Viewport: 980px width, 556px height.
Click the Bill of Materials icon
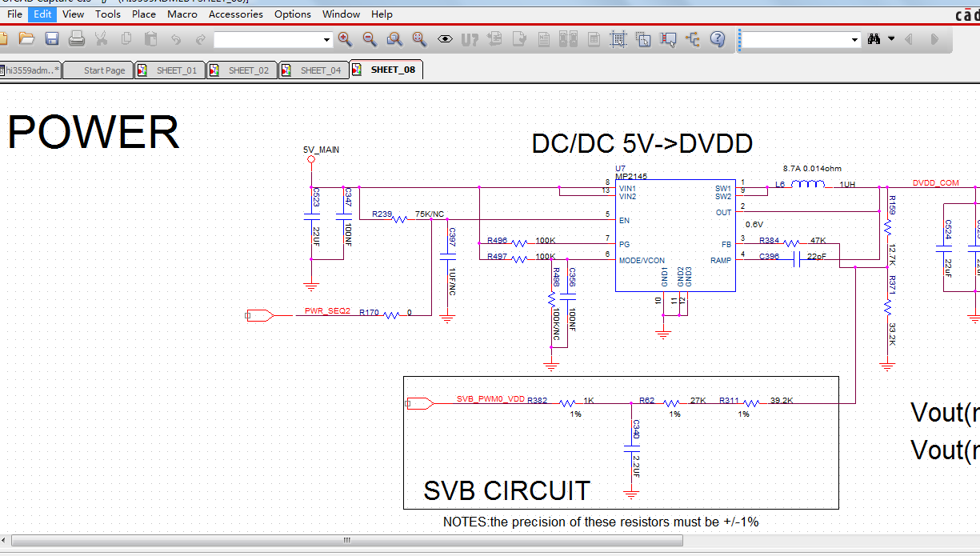click(594, 38)
